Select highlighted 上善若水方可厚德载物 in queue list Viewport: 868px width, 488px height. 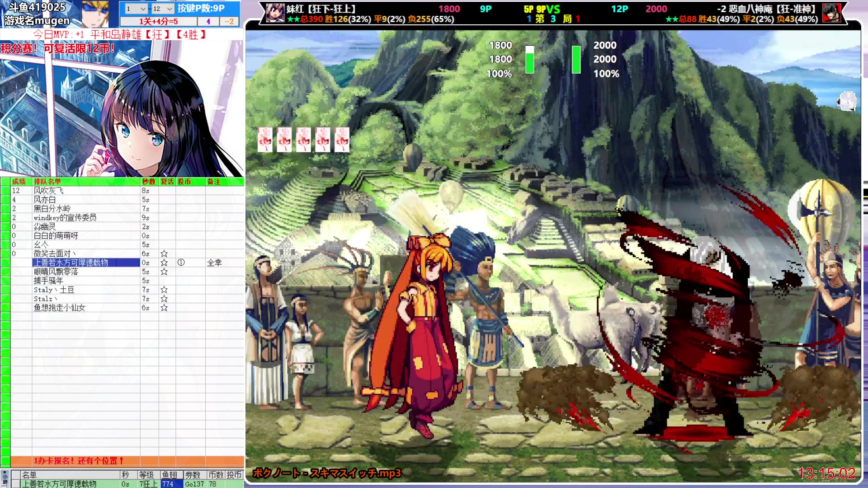[x=86, y=263]
